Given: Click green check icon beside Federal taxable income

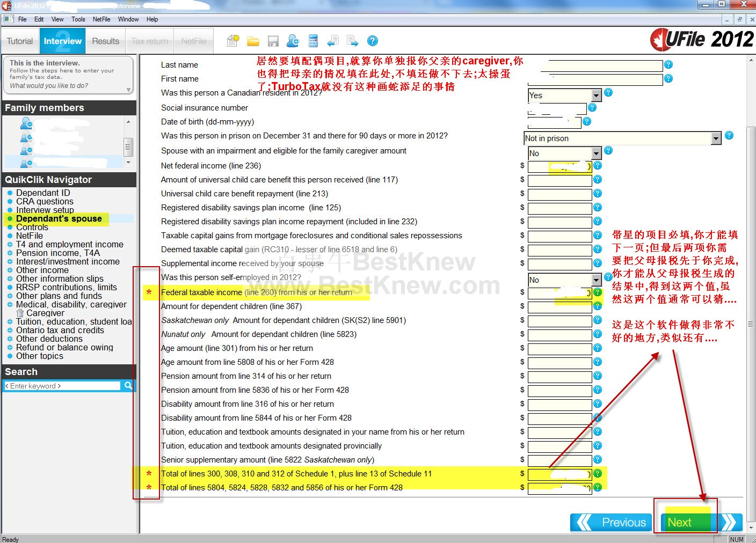Looking at the screenshot, I should pos(598,292).
